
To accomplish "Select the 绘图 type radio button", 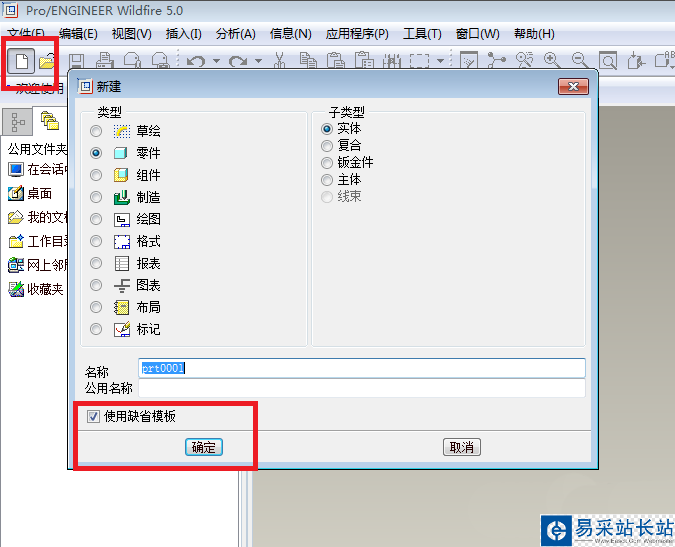I will [x=96, y=219].
